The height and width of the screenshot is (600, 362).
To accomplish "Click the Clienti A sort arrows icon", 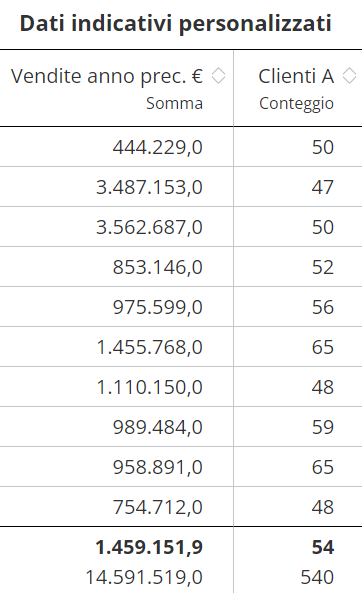I will pyautogui.click(x=349, y=75).
